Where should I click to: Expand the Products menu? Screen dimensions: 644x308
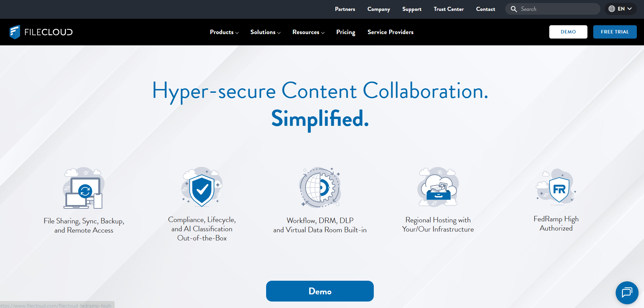[224, 32]
